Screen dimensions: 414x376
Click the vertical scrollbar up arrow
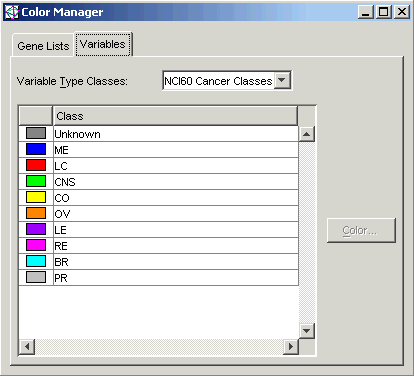click(307, 134)
